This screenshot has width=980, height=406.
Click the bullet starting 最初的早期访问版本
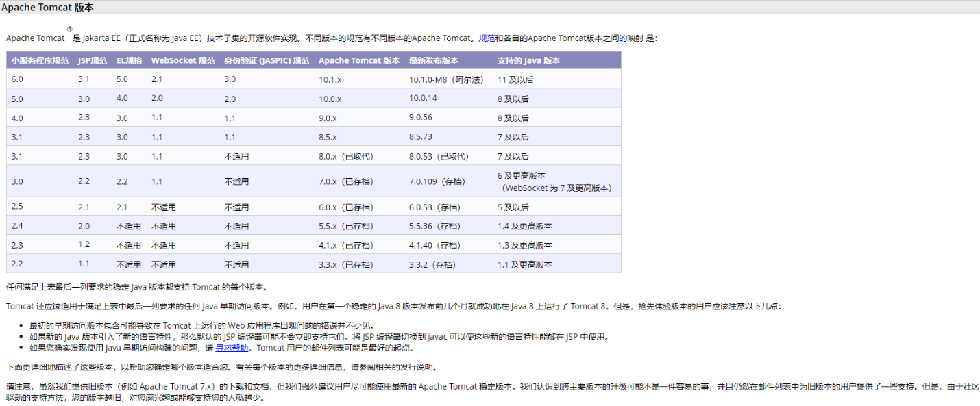tap(202, 326)
